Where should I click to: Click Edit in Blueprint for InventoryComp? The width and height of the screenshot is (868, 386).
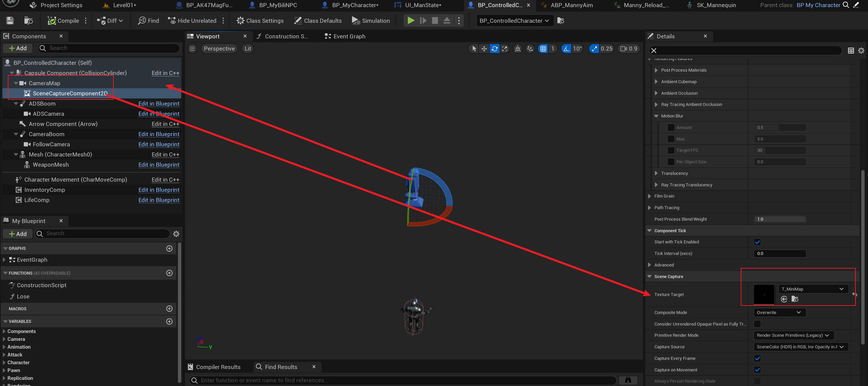159,190
